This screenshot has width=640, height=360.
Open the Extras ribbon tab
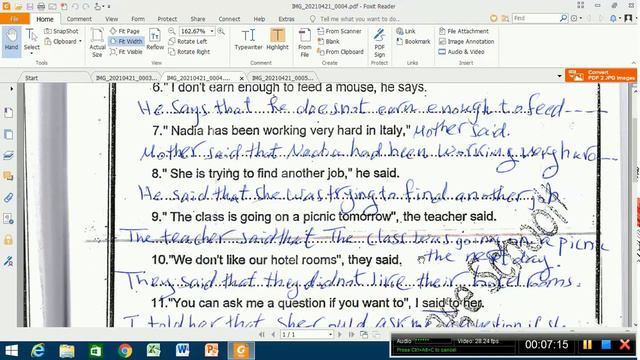[x=287, y=19]
